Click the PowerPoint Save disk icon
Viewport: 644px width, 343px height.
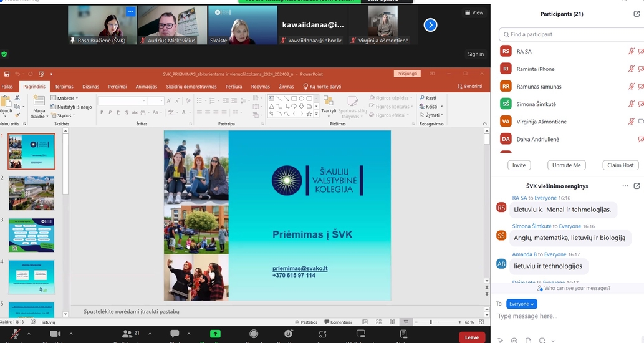pos(7,74)
